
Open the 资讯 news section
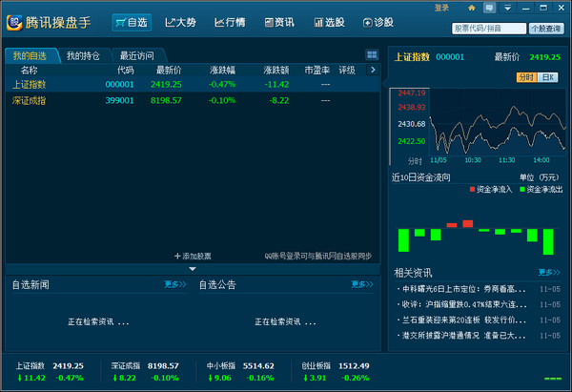[x=279, y=23]
